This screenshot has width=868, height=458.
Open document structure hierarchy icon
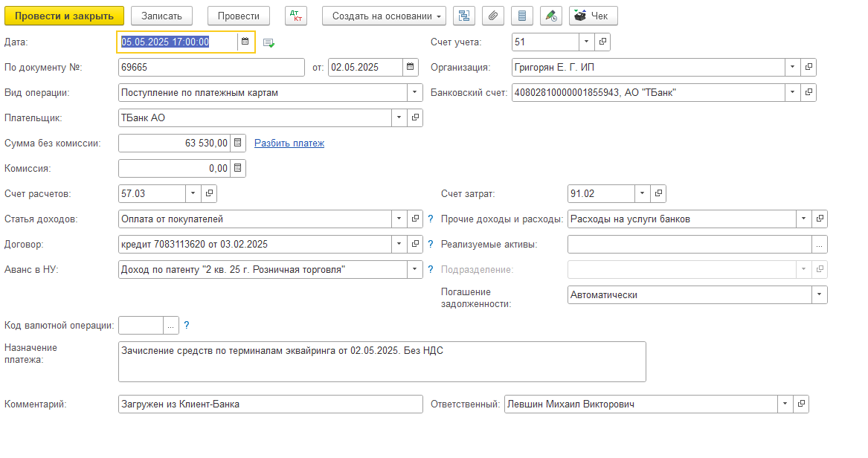click(465, 16)
